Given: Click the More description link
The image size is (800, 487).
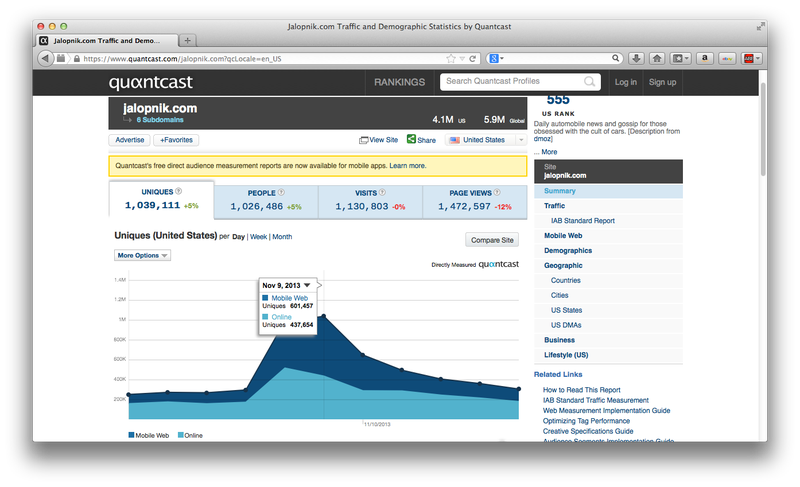Looking at the screenshot, I should click(549, 152).
